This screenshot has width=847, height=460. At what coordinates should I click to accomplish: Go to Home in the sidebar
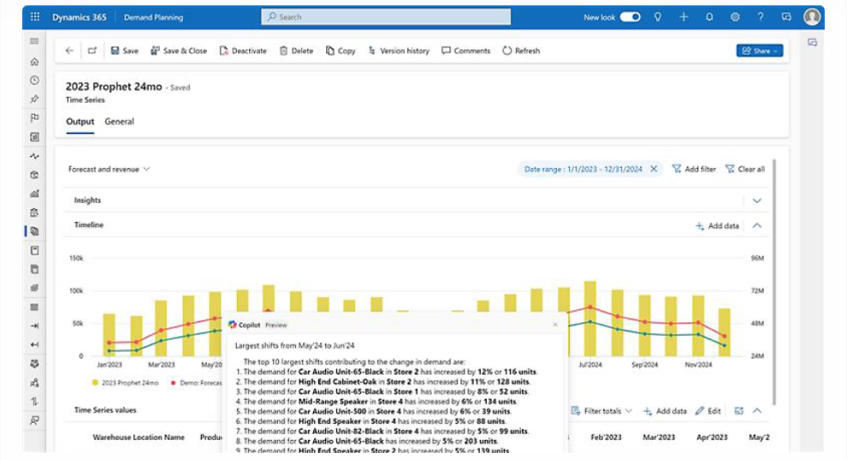click(35, 62)
